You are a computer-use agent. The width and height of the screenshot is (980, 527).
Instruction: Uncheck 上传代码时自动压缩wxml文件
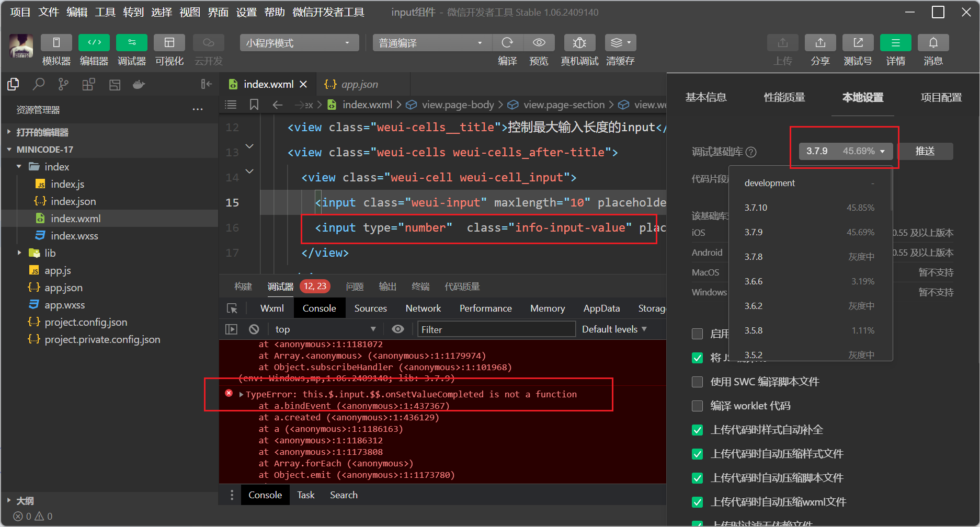[697, 502]
